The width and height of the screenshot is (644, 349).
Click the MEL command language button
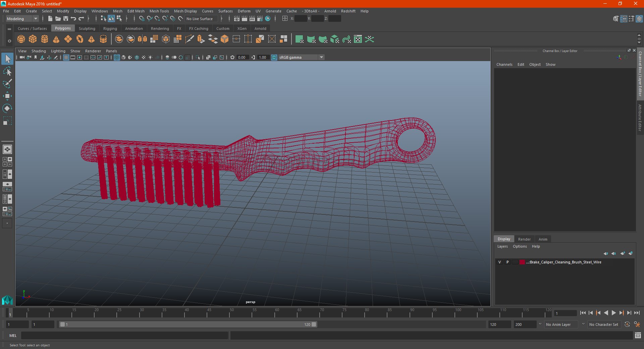pos(13,336)
